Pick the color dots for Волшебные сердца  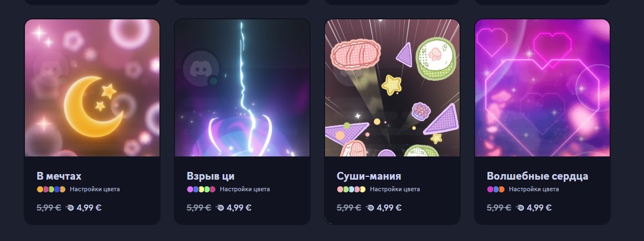click(x=496, y=190)
